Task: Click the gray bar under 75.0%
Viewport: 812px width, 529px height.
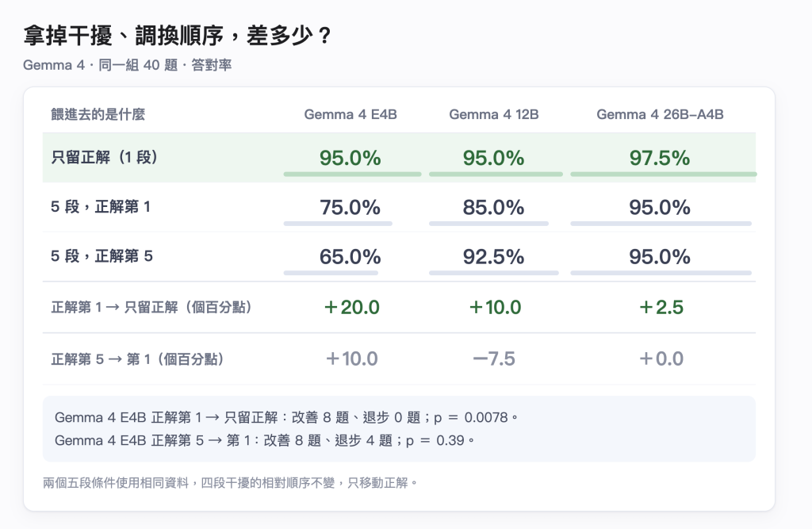Action: pos(338,224)
